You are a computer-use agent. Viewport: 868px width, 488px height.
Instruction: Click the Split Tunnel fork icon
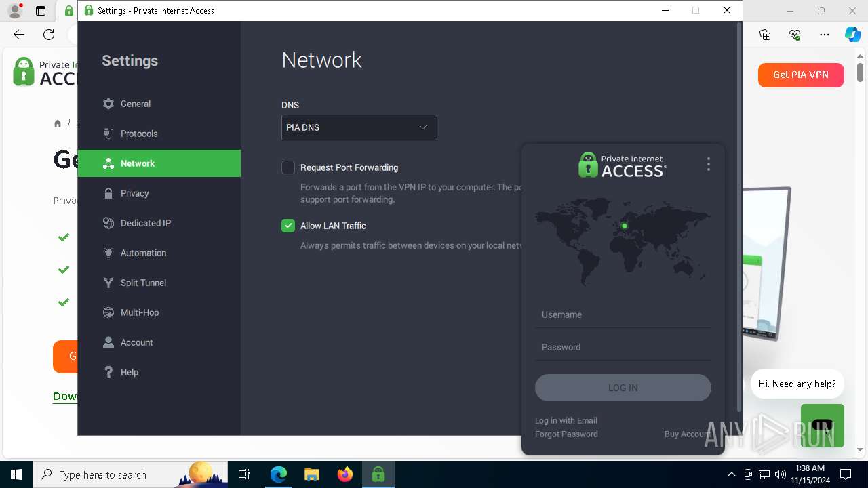click(108, 283)
